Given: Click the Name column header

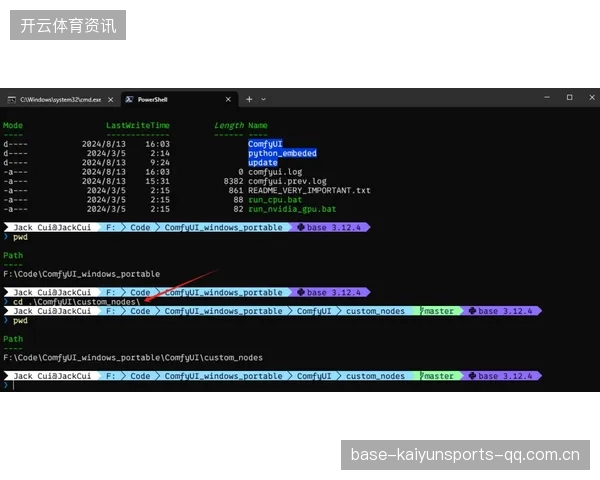Looking at the screenshot, I should coord(258,125).
